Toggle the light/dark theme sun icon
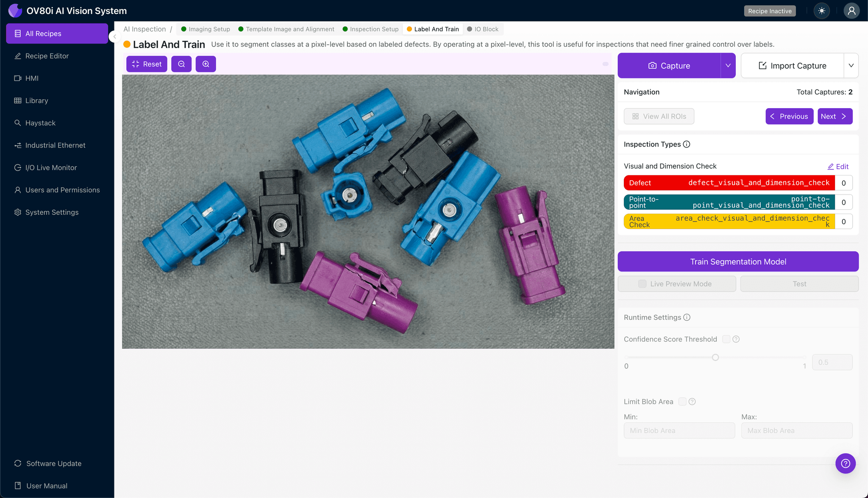 [x=821, y=11]
